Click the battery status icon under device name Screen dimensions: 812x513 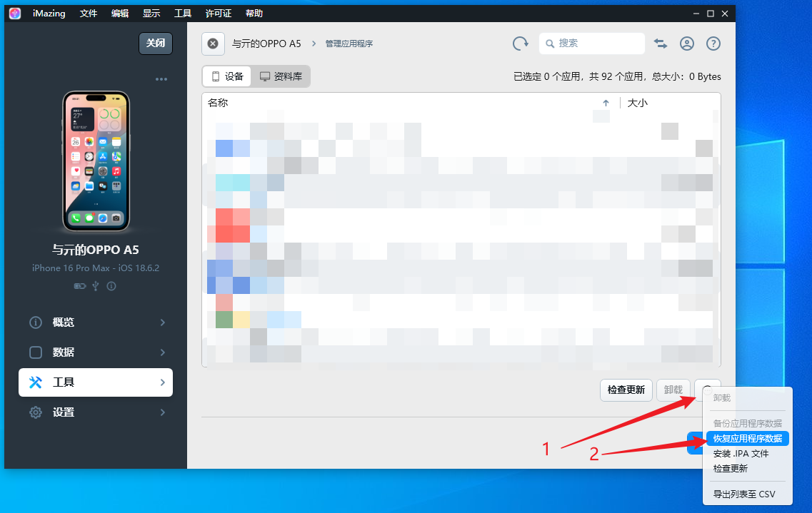(80, 286)
